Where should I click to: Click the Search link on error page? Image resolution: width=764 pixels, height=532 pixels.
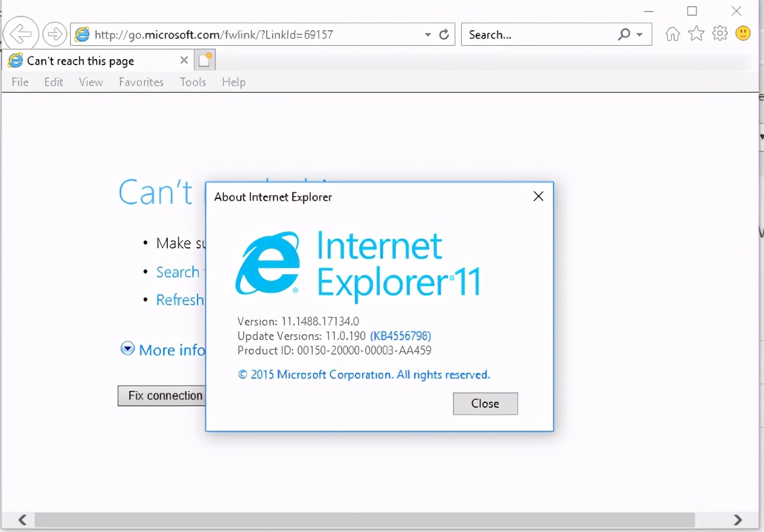pos(178,272)
